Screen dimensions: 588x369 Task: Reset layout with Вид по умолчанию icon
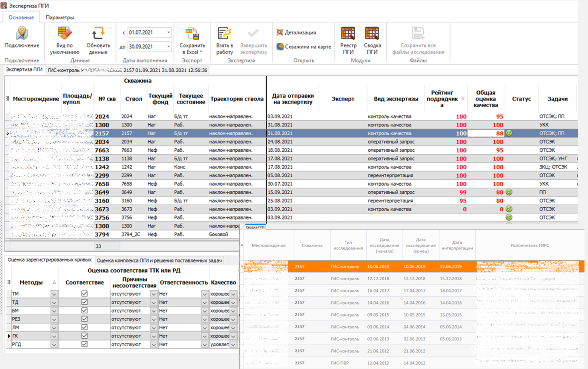coord(64,33)
